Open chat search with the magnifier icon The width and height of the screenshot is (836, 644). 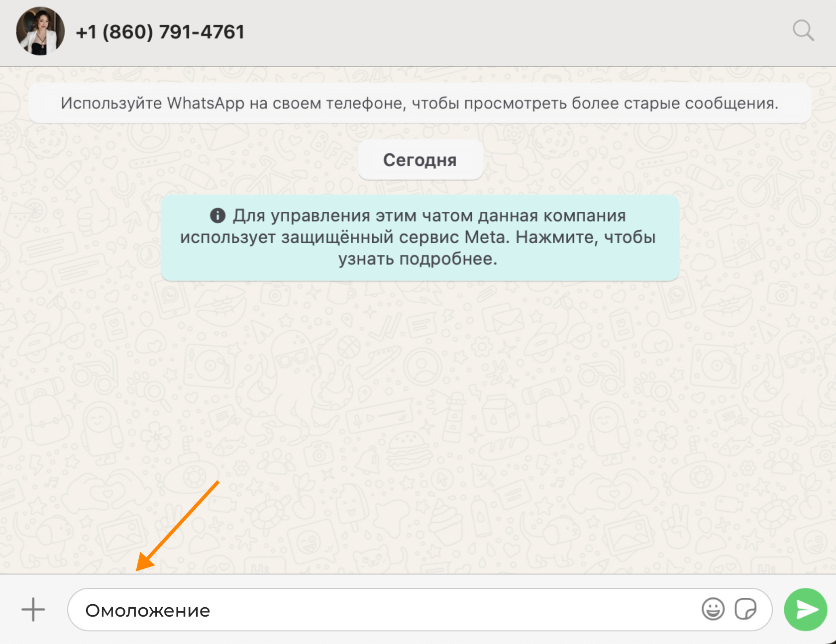(803, 31)
